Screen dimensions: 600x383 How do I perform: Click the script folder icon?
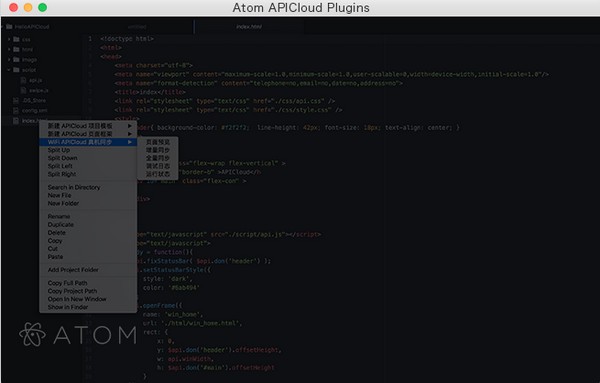pos(16,70)
